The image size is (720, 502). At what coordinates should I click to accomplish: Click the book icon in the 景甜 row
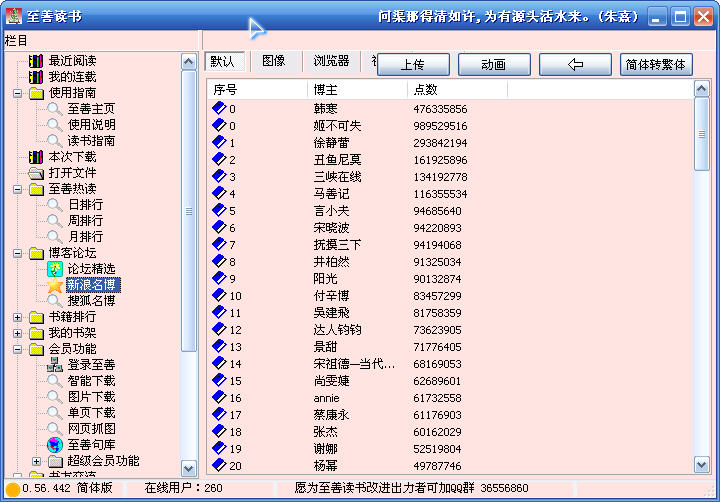point(219,346)
